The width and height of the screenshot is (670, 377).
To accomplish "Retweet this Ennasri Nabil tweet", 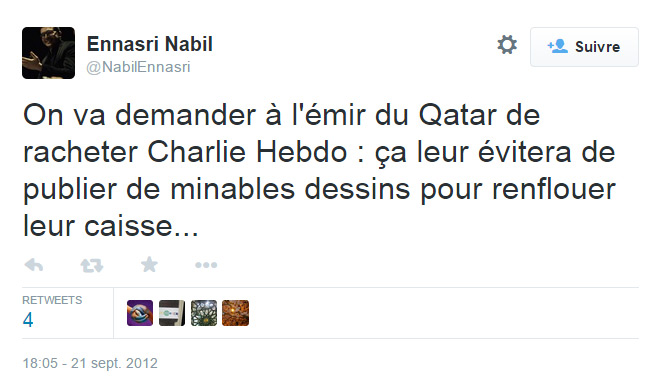I will pos(92,266).
